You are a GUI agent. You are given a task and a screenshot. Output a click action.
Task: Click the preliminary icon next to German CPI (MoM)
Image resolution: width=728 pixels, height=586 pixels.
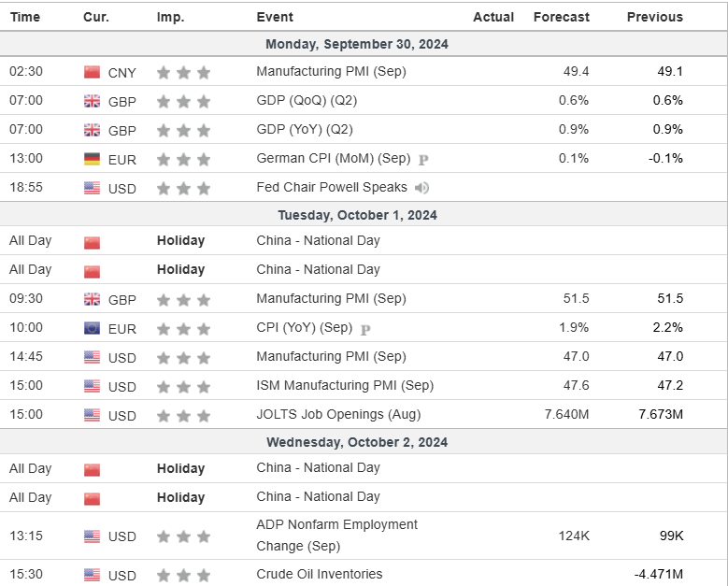[423, 159]
